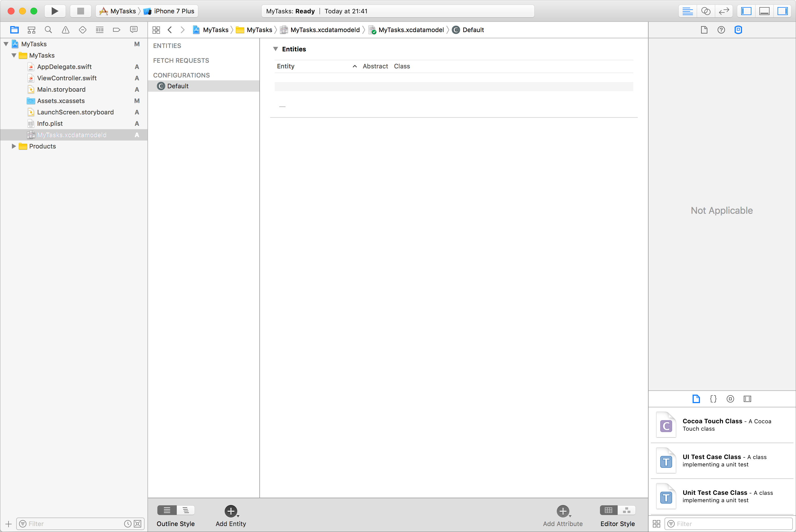
Task: Click the library Filter field
Action: [728, 524]
